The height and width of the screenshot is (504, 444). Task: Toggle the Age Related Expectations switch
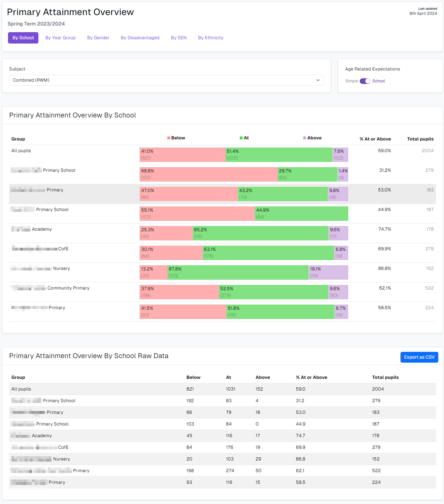(x=365, y=81)
